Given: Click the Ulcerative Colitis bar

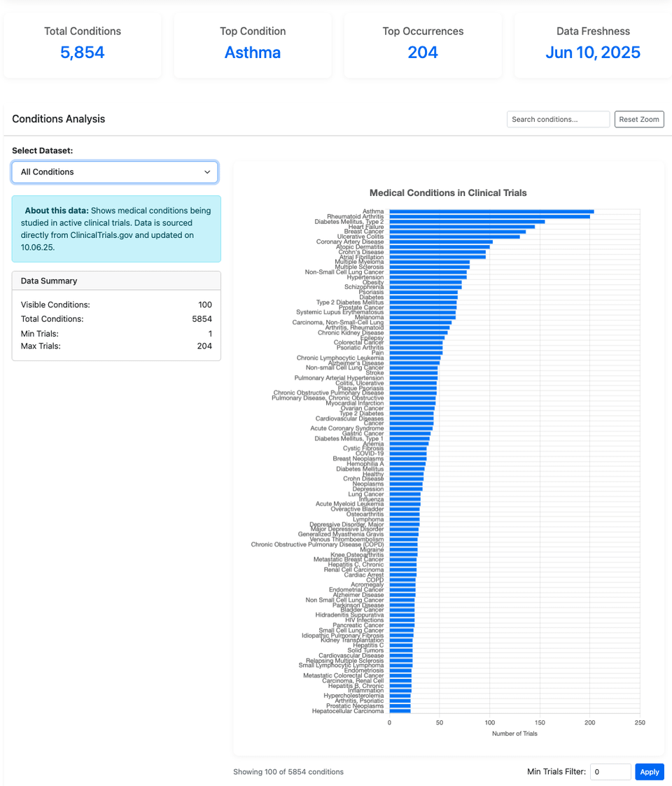Looking at the screenshot, I should coord(454,237).
